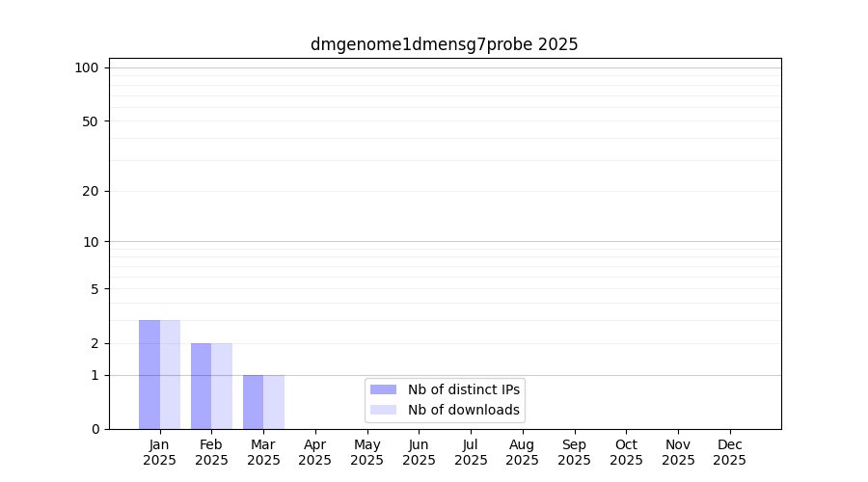Screen dimensions: 868x482
Task: Click the chart title dmgenome1dmensg7probe 2025
Action: pos(444,44)
